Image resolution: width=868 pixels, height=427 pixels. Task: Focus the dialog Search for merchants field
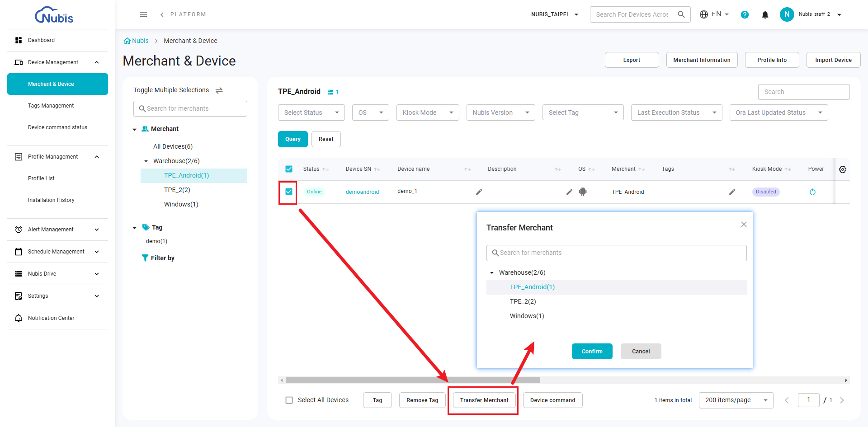pyautogui.click(x=616, y=253)
